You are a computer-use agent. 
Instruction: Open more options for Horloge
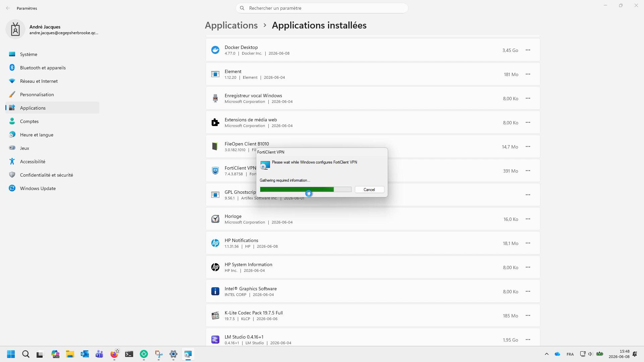click(528, 219)
